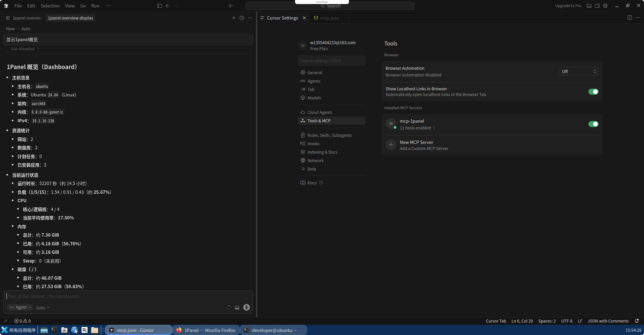The image size is (644, 335).
Task: Open file manager home icon in taskbar
Action: pyautogui.click(x=64, y=330)
